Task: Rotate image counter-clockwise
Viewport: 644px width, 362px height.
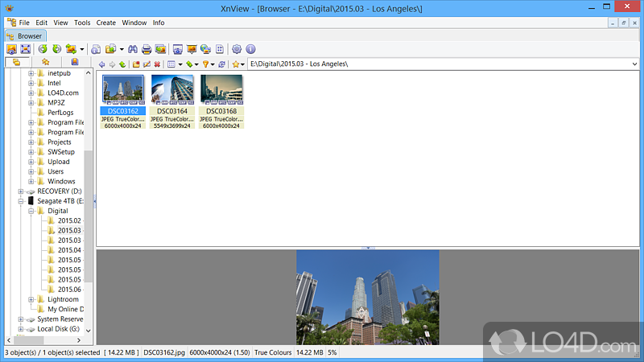Action: 43,49
